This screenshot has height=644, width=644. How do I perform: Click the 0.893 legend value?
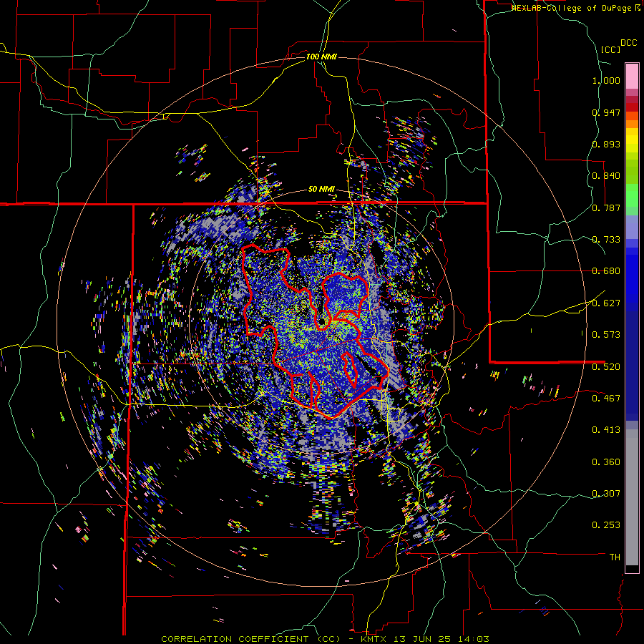(606, 144)
